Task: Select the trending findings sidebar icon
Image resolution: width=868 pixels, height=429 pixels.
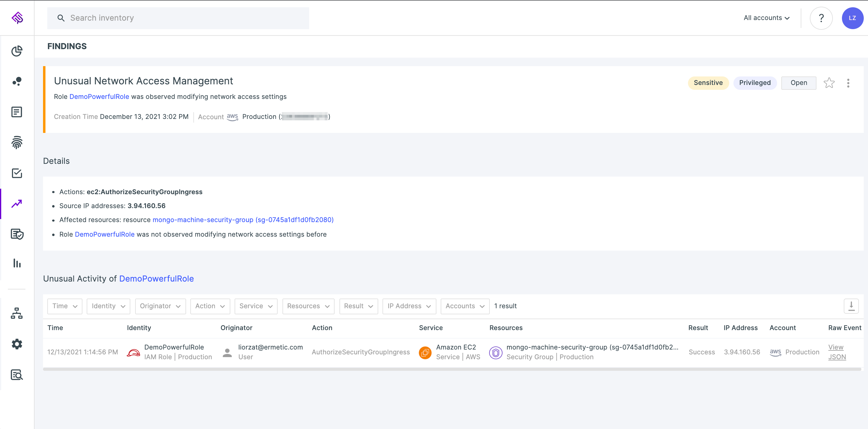Action: point(17,203)
